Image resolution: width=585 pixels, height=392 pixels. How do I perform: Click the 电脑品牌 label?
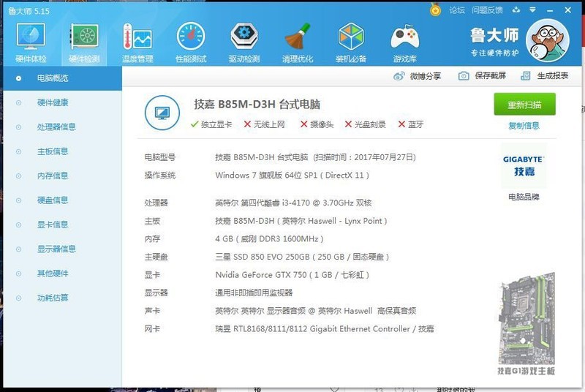(524, 197)
